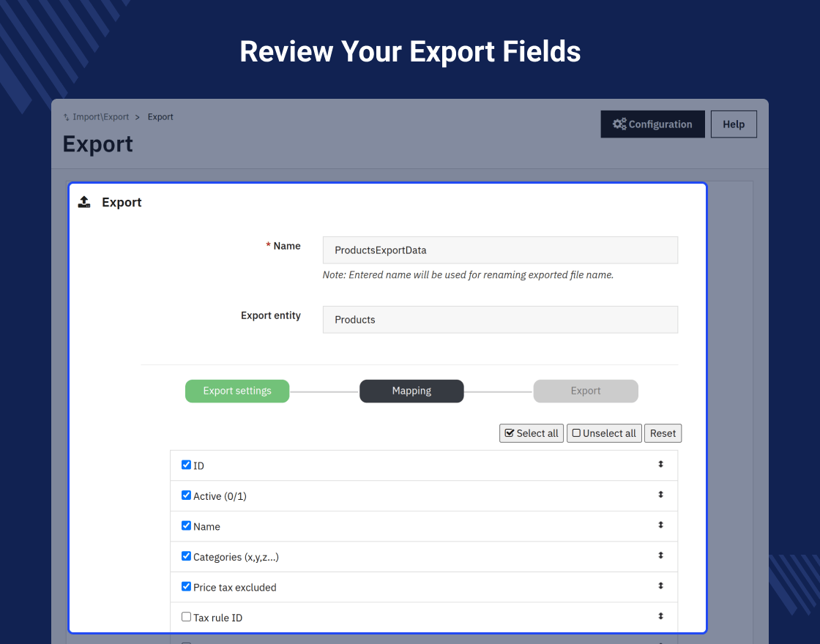This screenshot has height=644, width=820.
Task: Open the final Export step
Action: (x=586, y=391)
